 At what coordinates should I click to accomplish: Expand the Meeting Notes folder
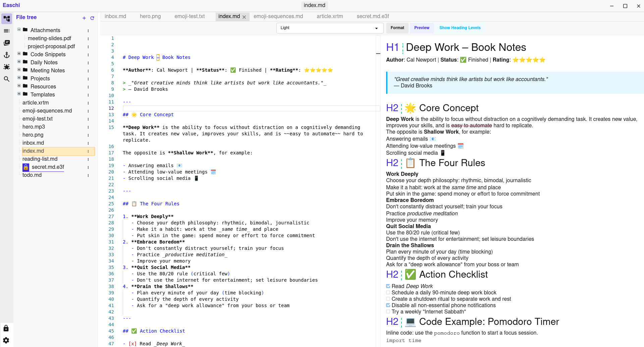(x=19, y=70)
